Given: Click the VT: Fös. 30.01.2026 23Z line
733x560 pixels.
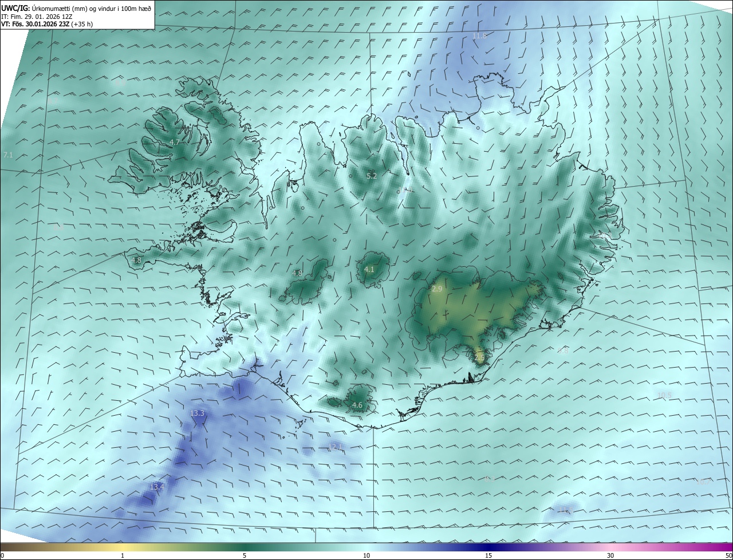Looking at the screenshot, I should click(48, 25).
